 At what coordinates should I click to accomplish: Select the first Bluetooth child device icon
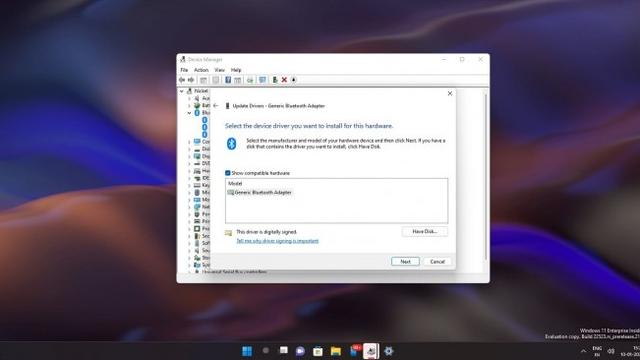tap(205, 120)
